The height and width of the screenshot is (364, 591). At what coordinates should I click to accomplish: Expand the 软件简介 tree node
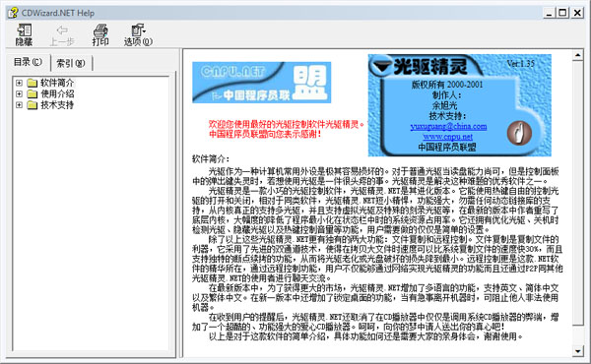click(x=19, y=83)
